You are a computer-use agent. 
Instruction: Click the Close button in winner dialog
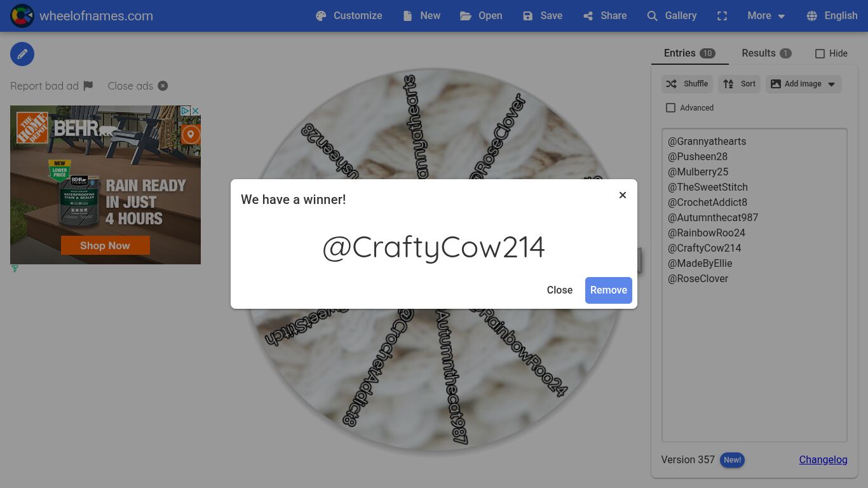(x=560, y=290)
